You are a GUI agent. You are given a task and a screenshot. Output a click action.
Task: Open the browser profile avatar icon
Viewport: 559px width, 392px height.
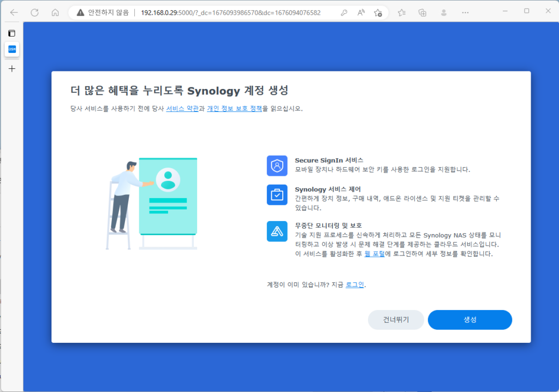pyautogui.click(x=444, y=13)
